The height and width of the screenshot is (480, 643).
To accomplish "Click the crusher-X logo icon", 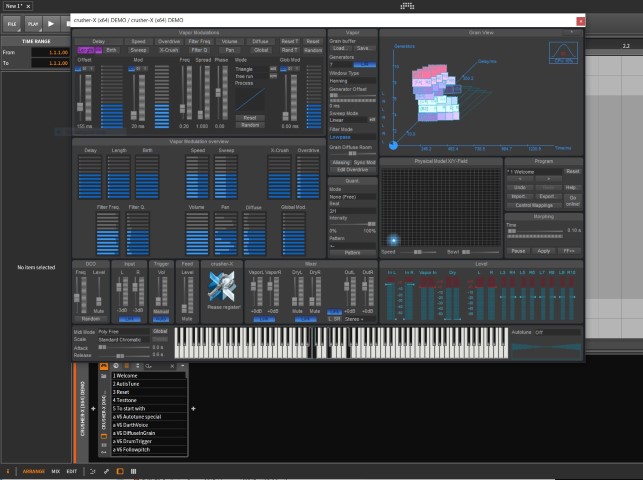I will click(x=222, y=286).
